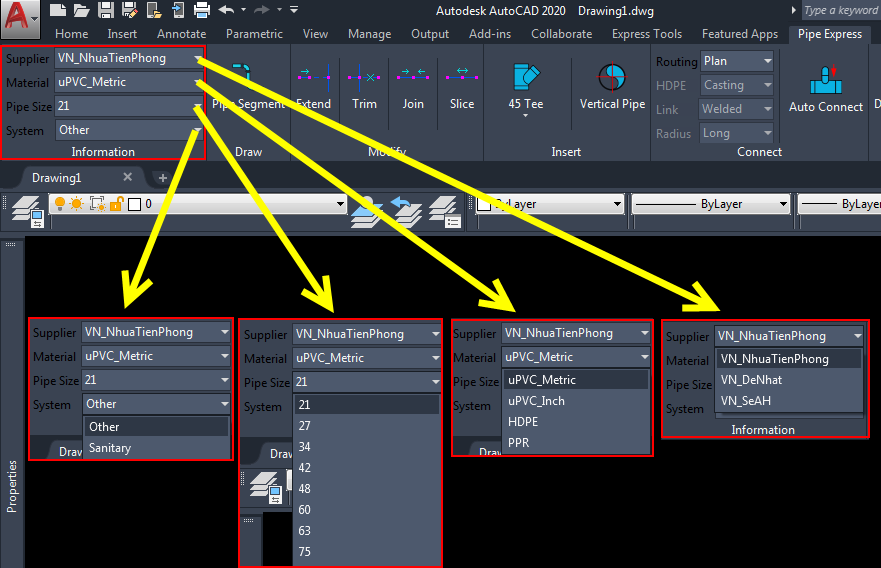Open the Radius Long dropdown

737,133
